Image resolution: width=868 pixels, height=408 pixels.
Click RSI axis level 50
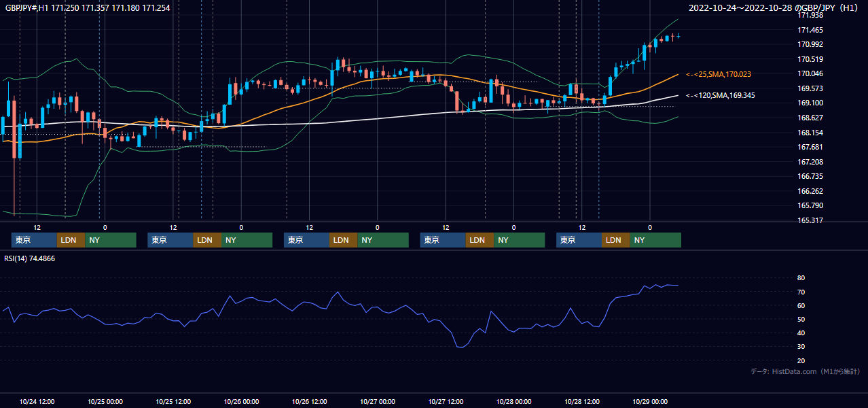coord(801,320)
